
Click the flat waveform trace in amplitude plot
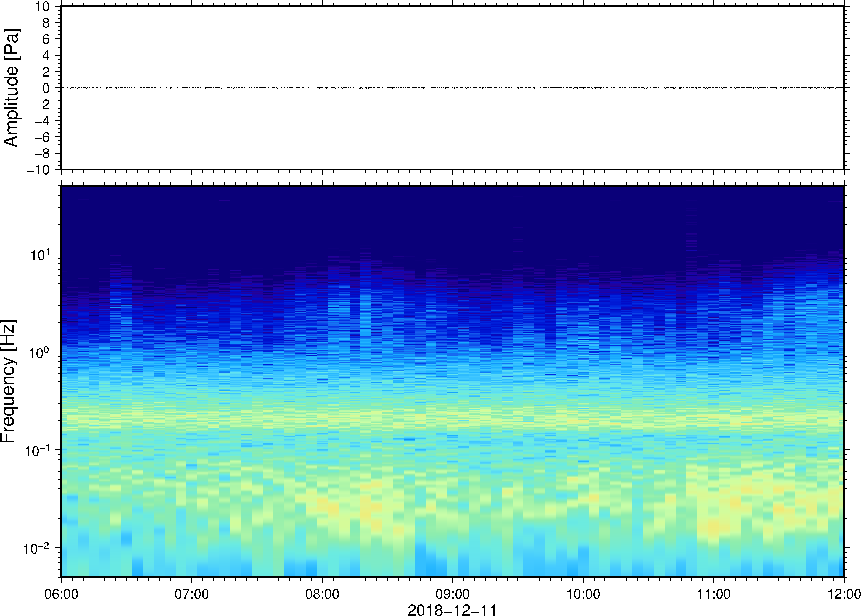(x=453, y=88)
